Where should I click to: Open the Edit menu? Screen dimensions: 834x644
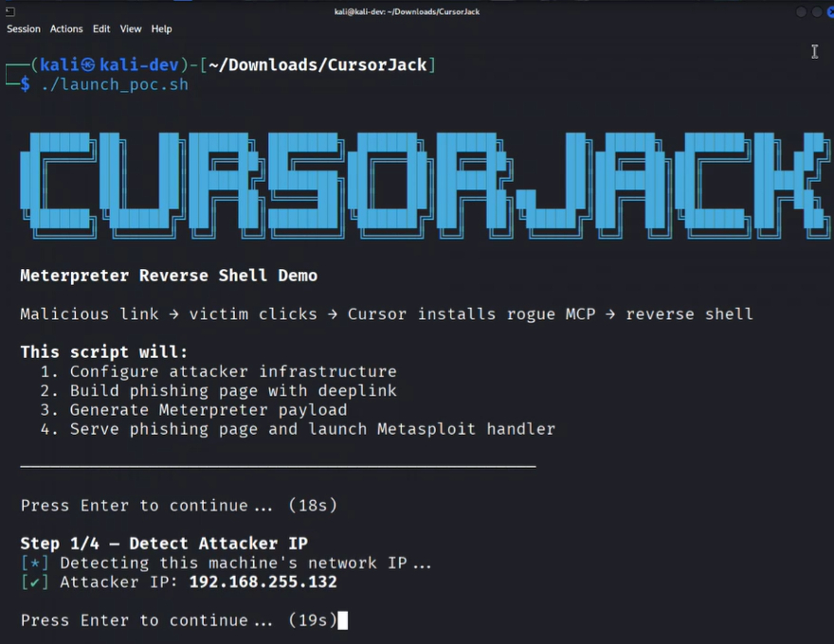tap(101, 28)
